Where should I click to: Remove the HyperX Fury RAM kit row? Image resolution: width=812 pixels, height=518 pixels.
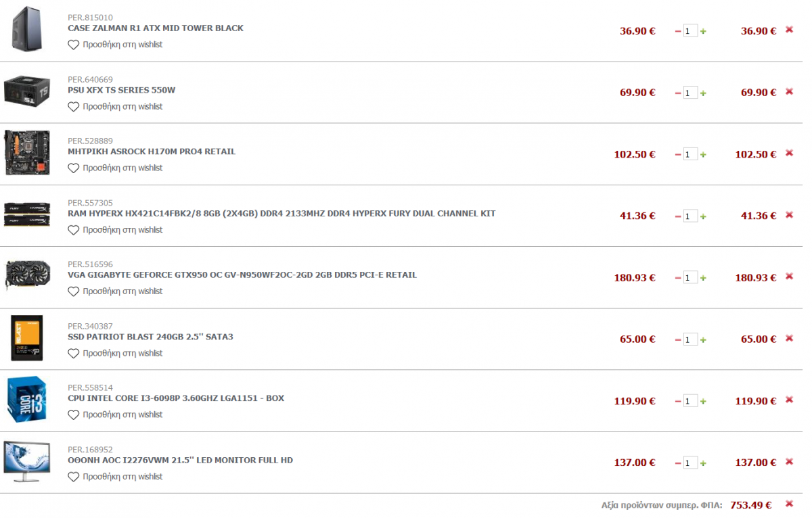coord(789,215)
